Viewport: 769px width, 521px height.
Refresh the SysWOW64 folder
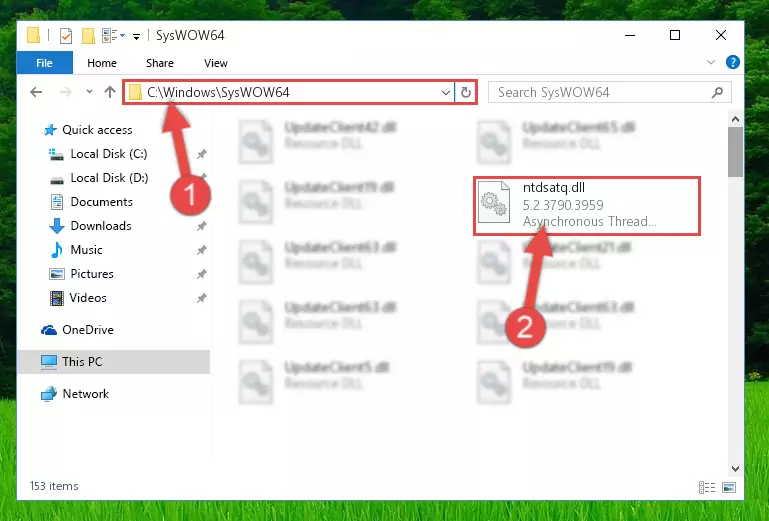465,92
